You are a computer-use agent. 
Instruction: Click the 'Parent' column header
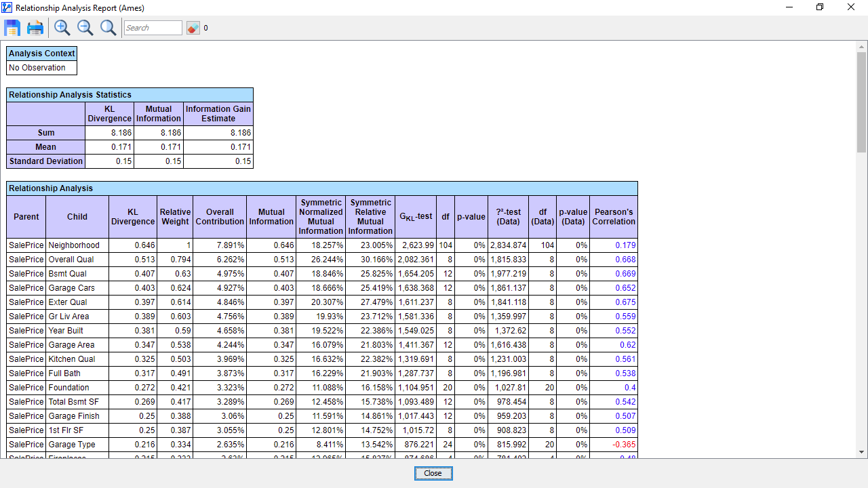(x=26, y=217)
